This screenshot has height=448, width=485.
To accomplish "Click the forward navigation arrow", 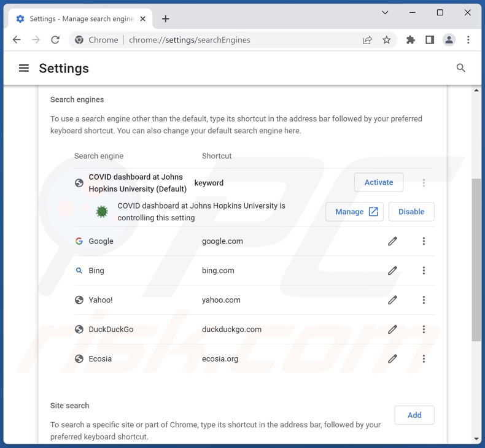I will 36,40.
